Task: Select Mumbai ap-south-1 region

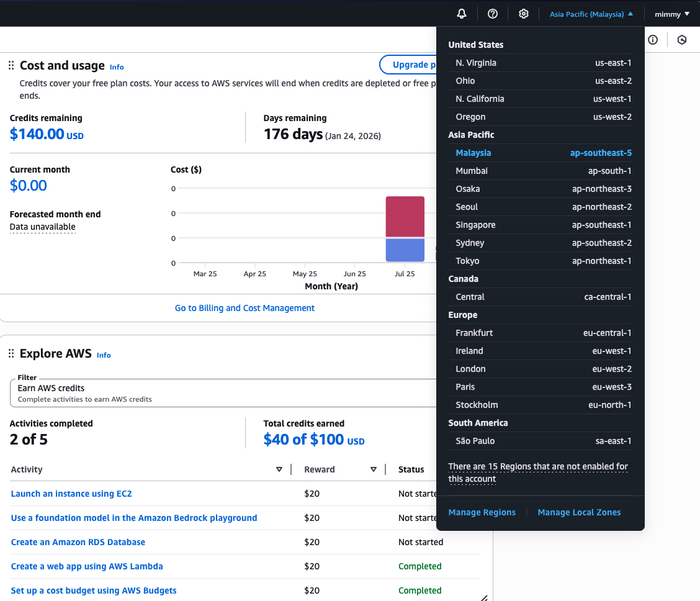Action: pos(540,171)
